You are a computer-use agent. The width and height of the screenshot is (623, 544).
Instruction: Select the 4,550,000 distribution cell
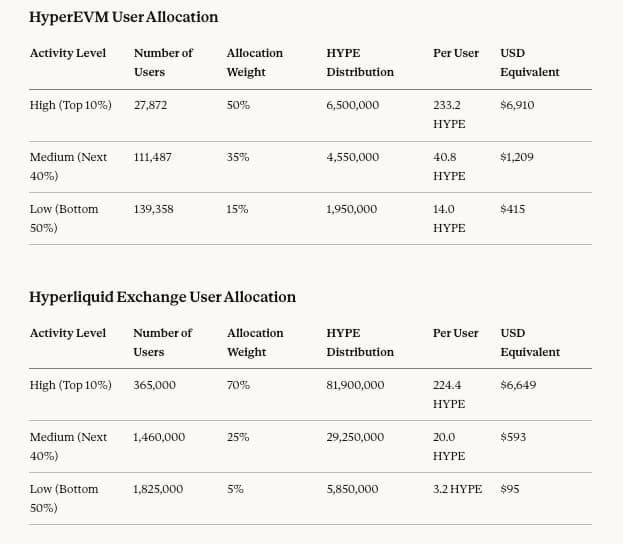coord(352,157)
